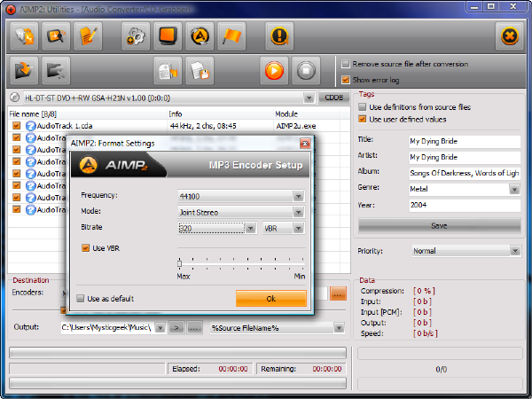This screenshot has height=399, width=532.
Task: Open the Tag Editor notepad-pencil icon
Action: click(88, 36)
